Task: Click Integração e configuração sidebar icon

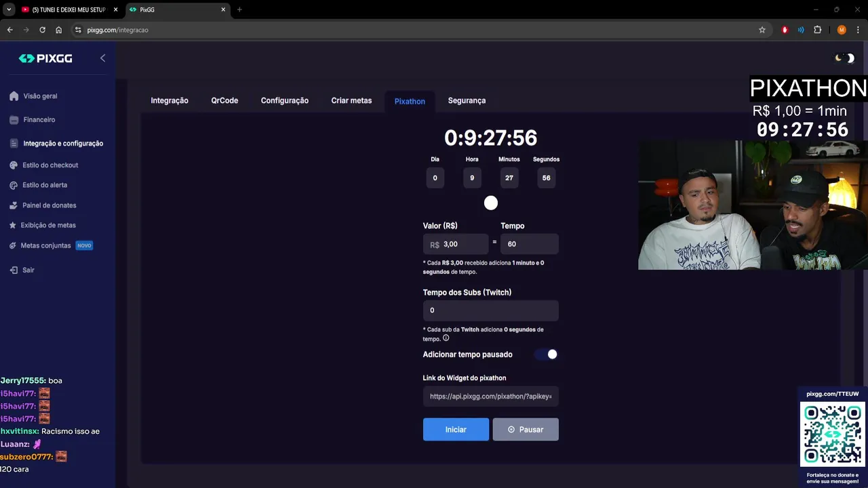Action: 14,143
